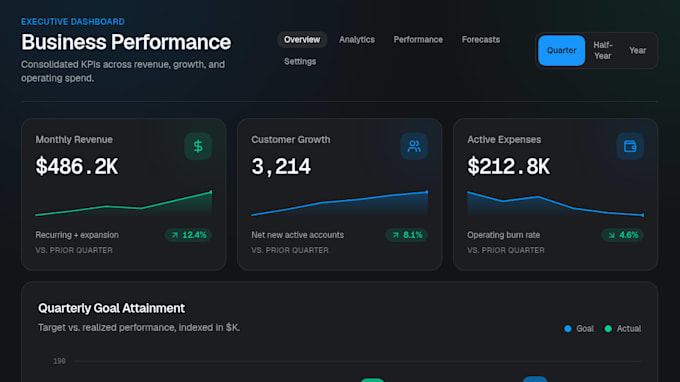The height and width of the screenshot is (382, 680).
Task: Click the 4.6% change badge
Action: tap(623, 235)
